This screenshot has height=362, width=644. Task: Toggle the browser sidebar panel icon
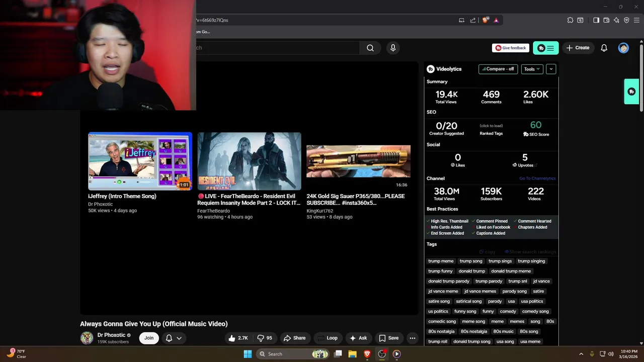coord(596,20)
